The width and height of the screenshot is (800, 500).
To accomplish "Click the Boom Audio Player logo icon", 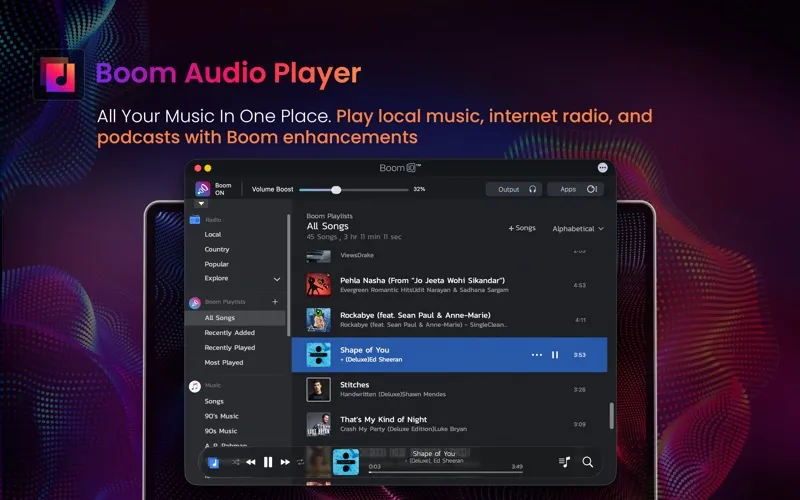I will click(58, 74).
